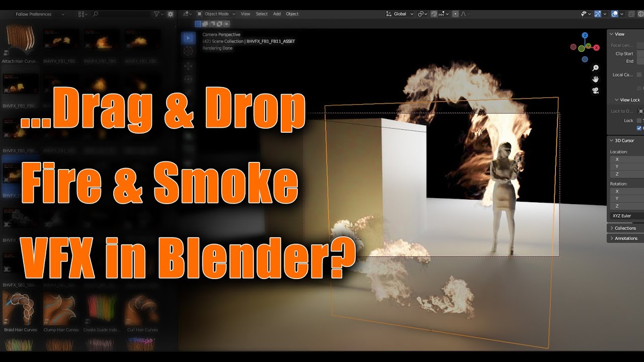Click the Location X field in 3D Cursor
This screenshot has height=362, width=644.
[627, 159]
